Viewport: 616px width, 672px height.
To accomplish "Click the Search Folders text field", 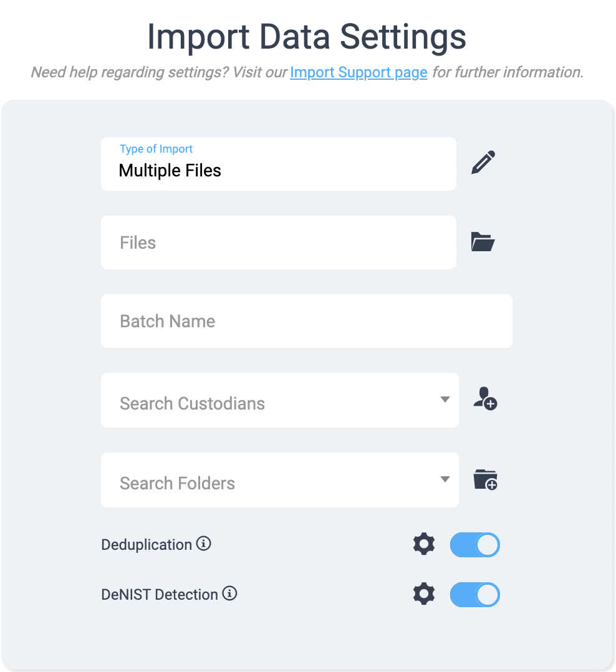I will click(249, 482).
